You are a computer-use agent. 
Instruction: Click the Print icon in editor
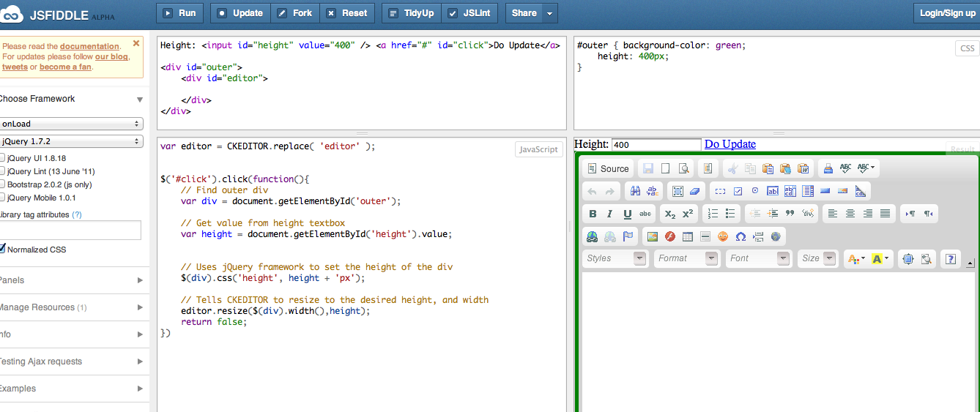tap(828, 168)
